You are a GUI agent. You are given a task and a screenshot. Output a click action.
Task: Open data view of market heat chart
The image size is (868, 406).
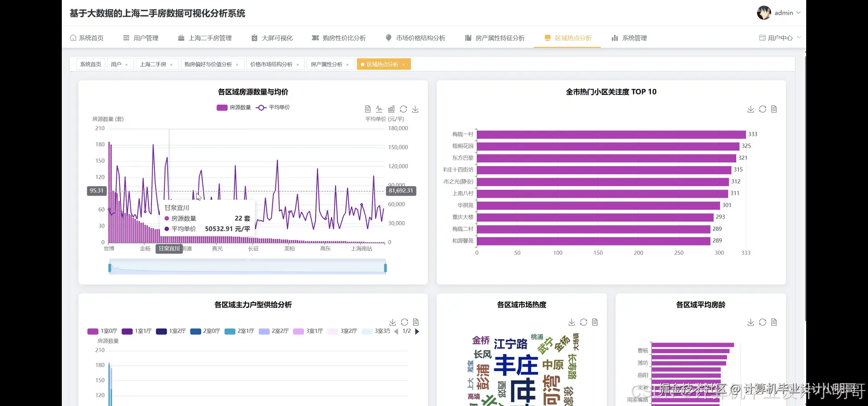[595, 322]
